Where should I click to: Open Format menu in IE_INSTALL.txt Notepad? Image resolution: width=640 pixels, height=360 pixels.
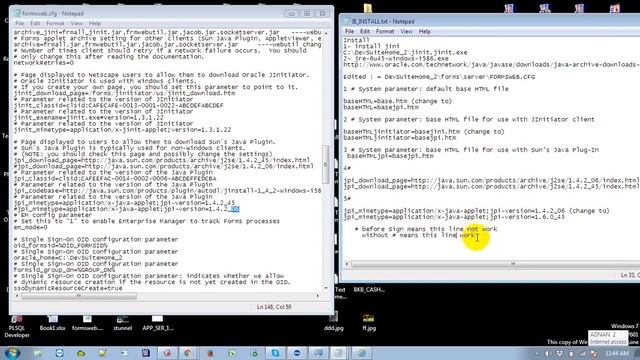point(385,31)
